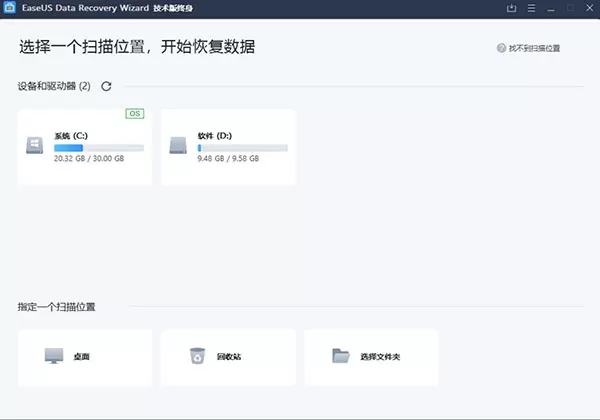
Task: Click the help question mark icon
Action: pos(501,48)
